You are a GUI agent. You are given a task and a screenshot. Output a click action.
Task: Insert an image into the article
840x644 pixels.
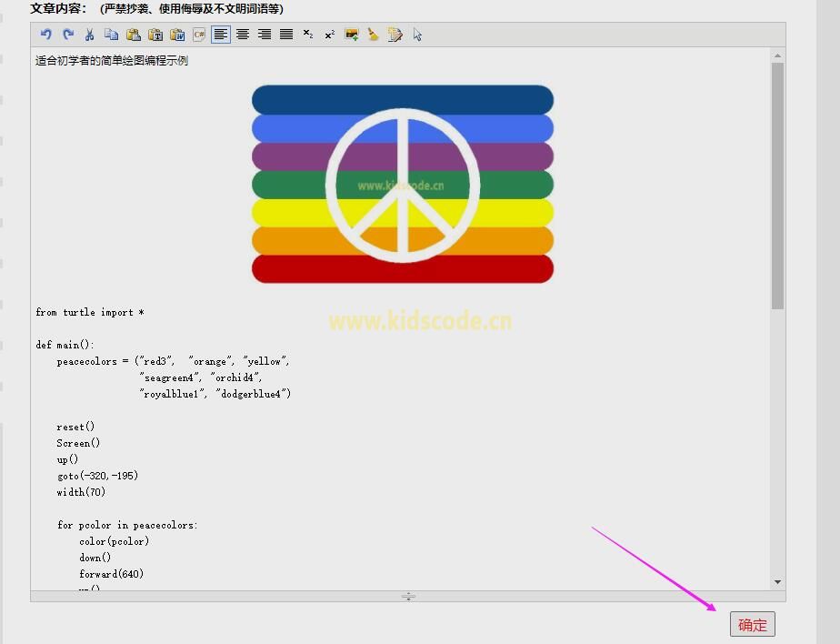coord(352,35)
